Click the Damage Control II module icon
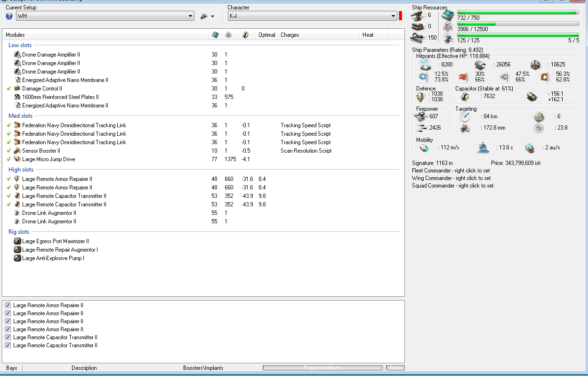588x376 pixels. point(17,89)
